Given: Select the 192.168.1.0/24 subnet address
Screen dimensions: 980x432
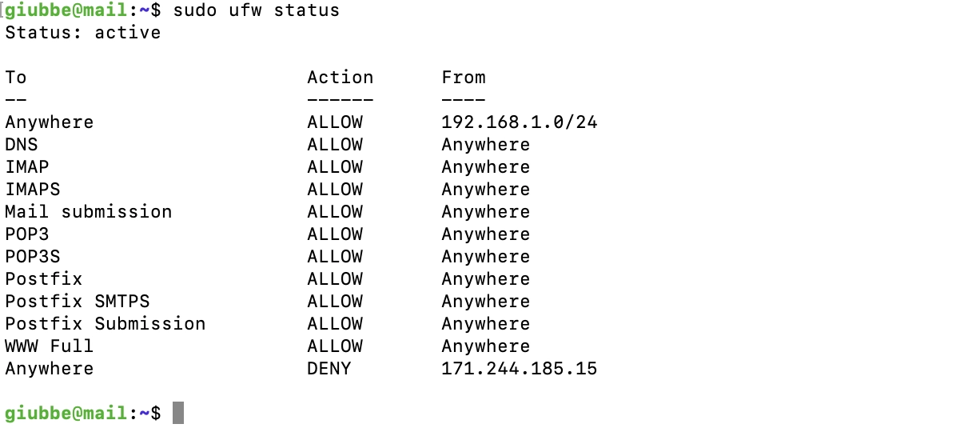Looking at the screenshot, I should [519, 122].
